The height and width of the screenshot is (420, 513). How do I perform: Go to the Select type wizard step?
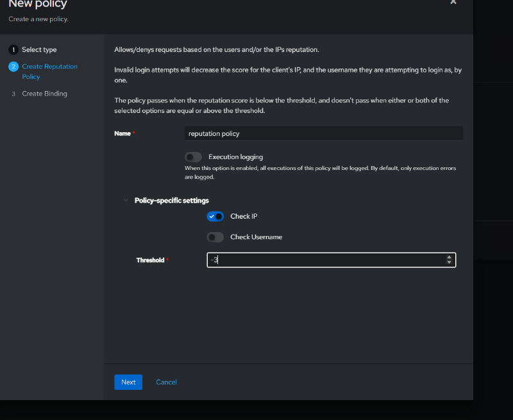pos(39,50)
